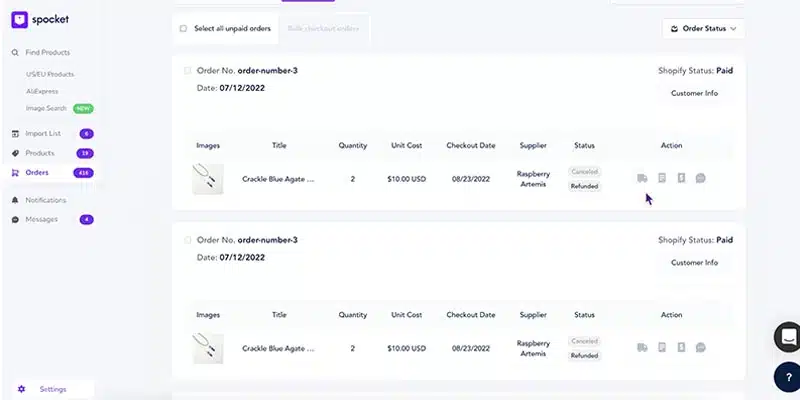Click first order's Crackle Blue Agate thumbnail

(x=208, y=179)
